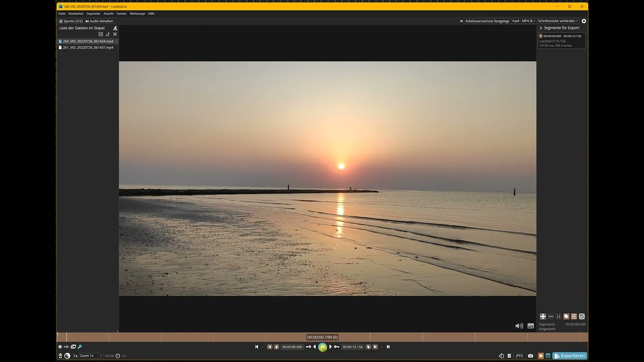Image resolution: width=644 pixels, height=362 pixels.
Task: Click the circled checkmark segments icon
Action: (x=582, y=316)
